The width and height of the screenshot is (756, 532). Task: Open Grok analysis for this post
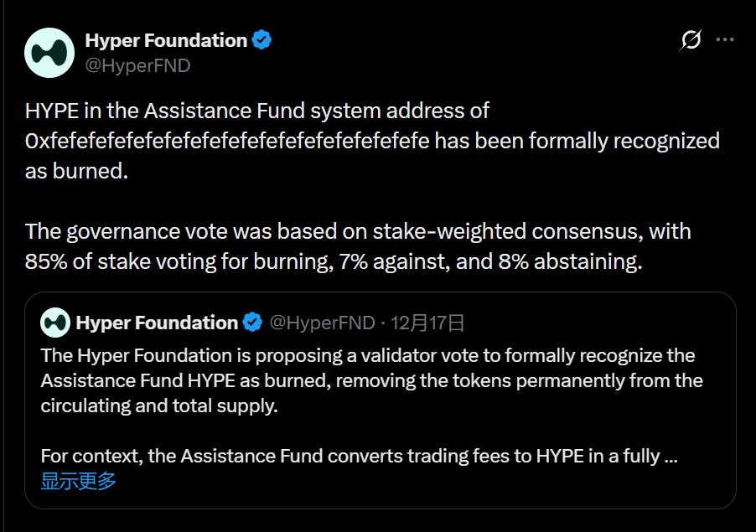[x=689, y=38]
